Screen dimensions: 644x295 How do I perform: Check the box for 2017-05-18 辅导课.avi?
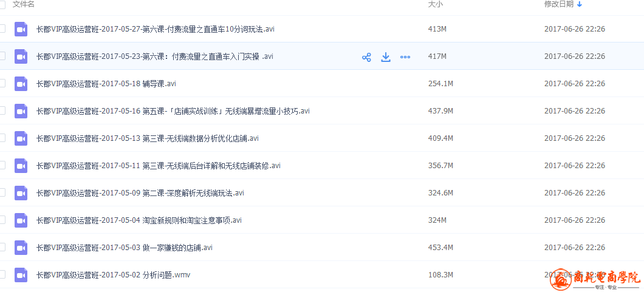click(2, 83)
